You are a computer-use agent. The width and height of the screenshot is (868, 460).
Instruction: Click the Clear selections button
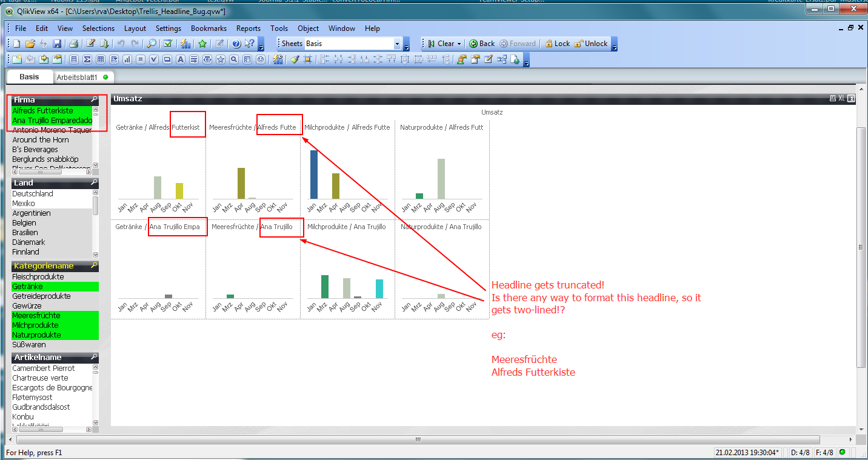point(441,44)
